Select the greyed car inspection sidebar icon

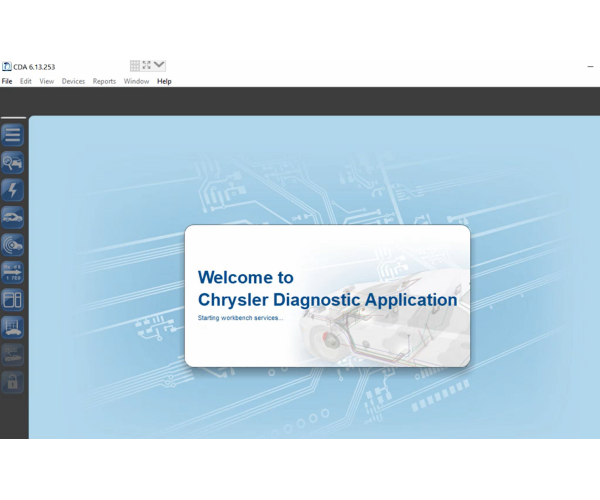point(12,355)
